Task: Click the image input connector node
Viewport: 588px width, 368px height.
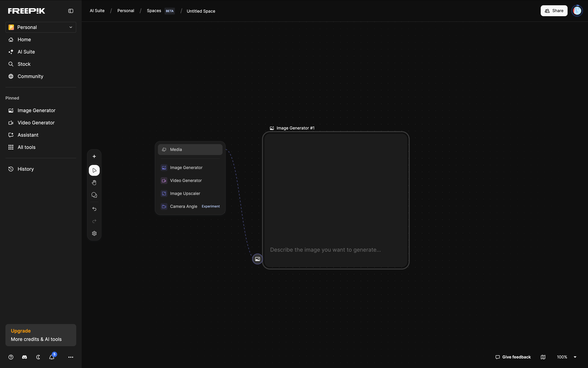Action: tap(258, 259)
